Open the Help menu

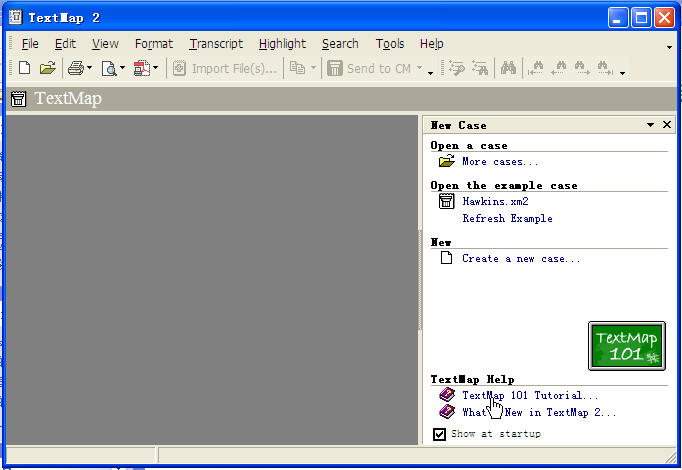431,44
